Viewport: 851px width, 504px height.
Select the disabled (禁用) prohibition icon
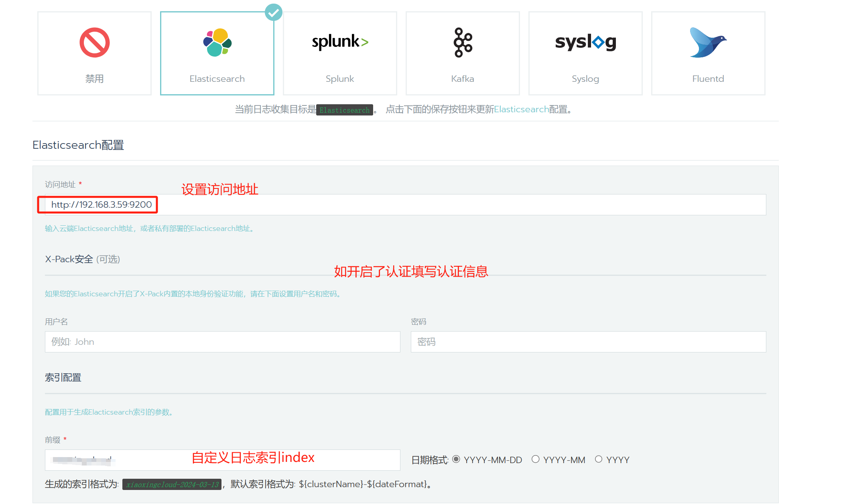(x=94, y=43)
